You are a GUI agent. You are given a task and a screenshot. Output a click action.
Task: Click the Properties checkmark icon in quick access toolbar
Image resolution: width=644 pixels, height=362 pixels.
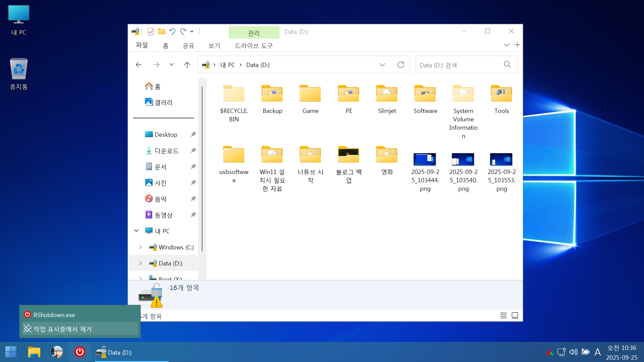151,32
